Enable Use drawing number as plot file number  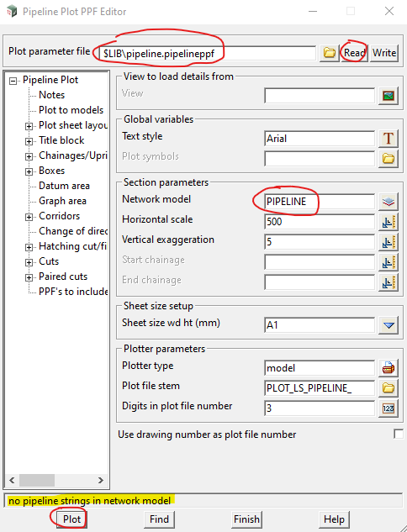(399, 434)
